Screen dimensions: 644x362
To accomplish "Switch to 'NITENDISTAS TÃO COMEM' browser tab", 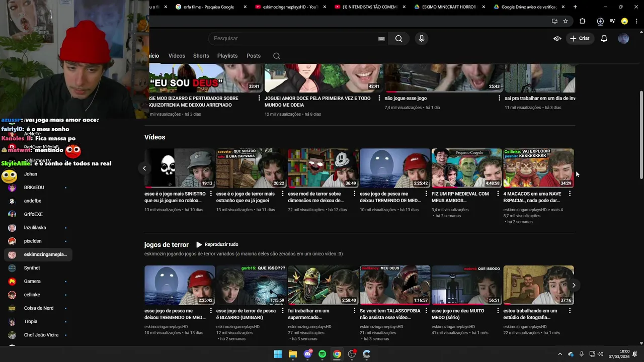I will click(x=369, y=7).
